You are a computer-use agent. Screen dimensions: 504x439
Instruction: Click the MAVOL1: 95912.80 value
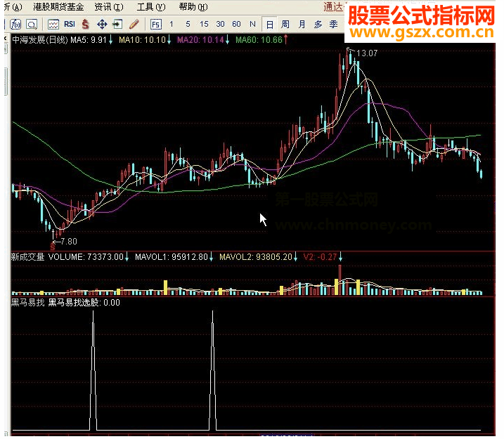172,257
